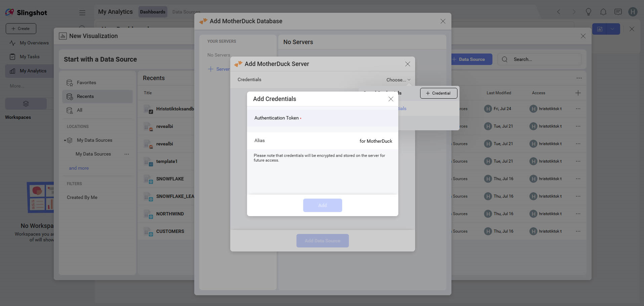Close the Add MotherDuck Database dialog
Screen dimensions: 644x306
click(x=443, y=21)
